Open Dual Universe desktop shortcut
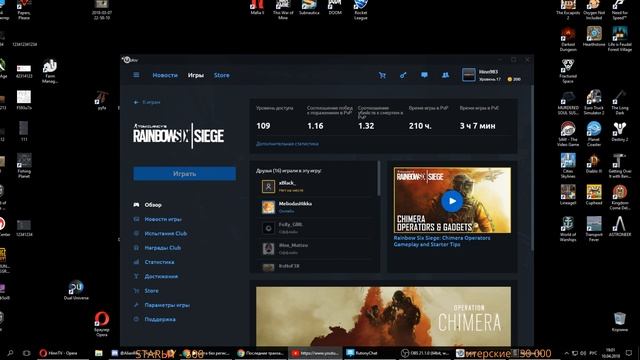Viewport: 640px width, 360px height. [76, 290]
